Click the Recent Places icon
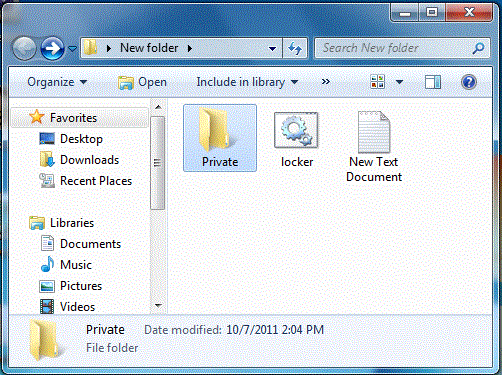This screenshot has height=375, width=502. (x=47, y=180)
